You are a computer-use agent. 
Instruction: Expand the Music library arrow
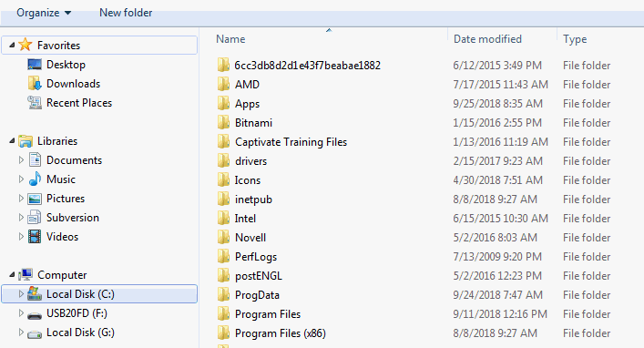(21, 179)
